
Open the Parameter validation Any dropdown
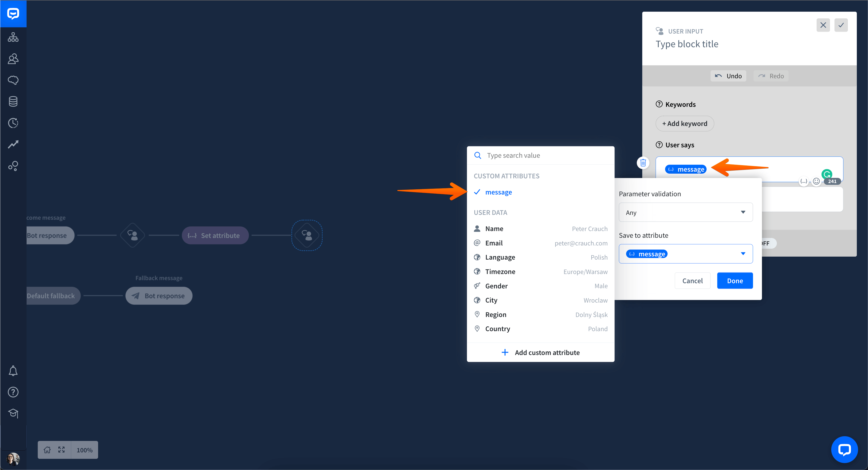click(x=686, y=212)
